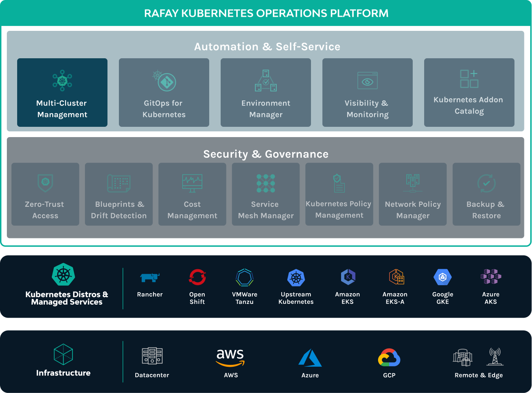Click the GitOps for Kubernetes icon

coord(164,80)
